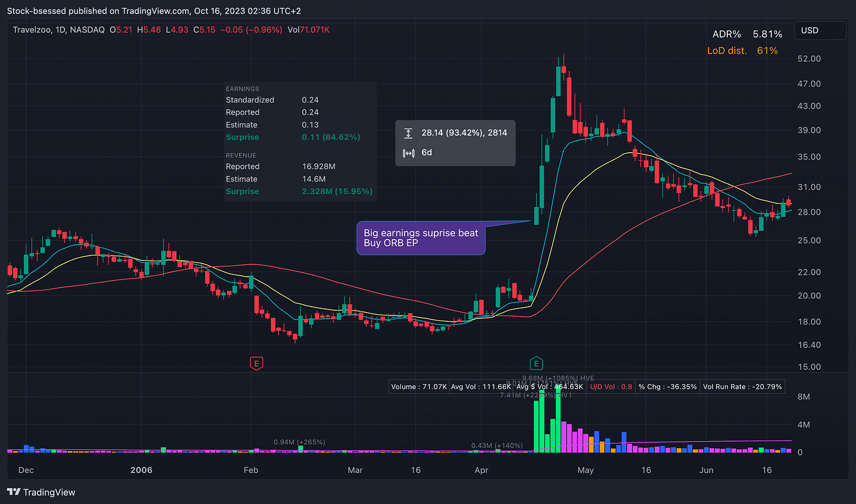Click the open value O5.21

(121, 29)
